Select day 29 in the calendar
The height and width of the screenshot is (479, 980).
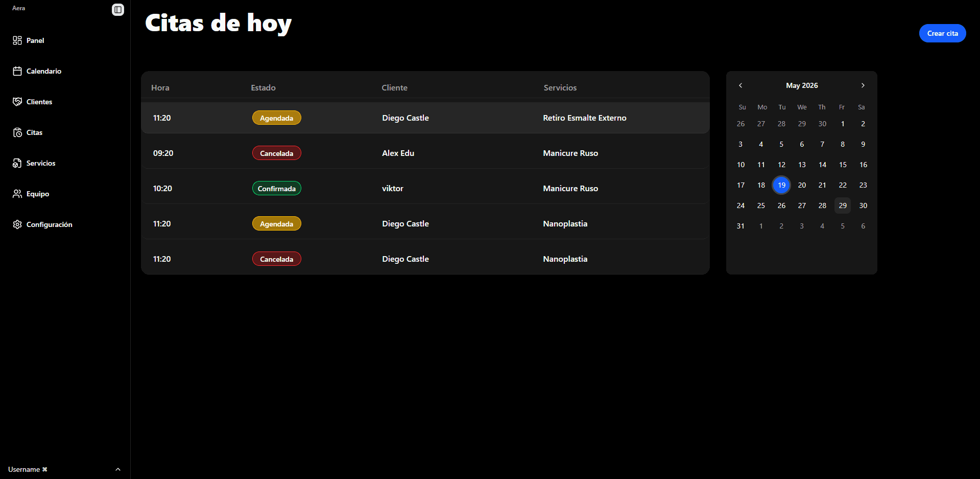pyautogui.click(x=843, y=206)
